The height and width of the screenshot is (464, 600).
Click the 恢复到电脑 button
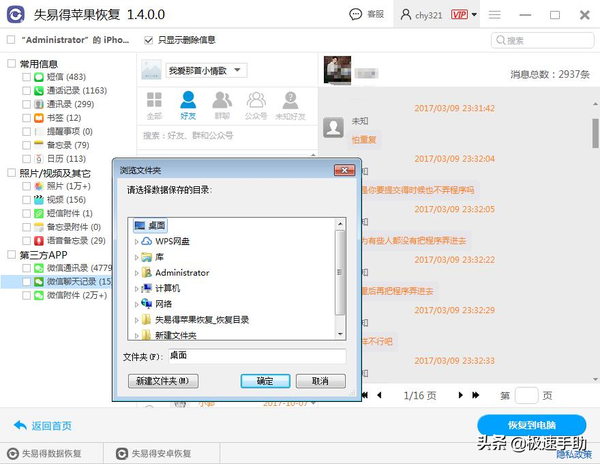[x=532, y=425]
